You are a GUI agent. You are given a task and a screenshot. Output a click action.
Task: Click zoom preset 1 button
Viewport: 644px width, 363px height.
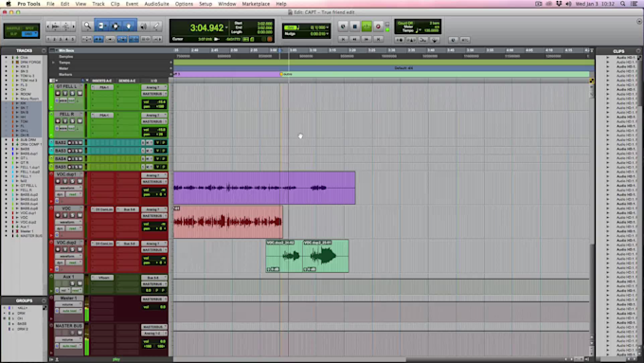coord(48,40)
